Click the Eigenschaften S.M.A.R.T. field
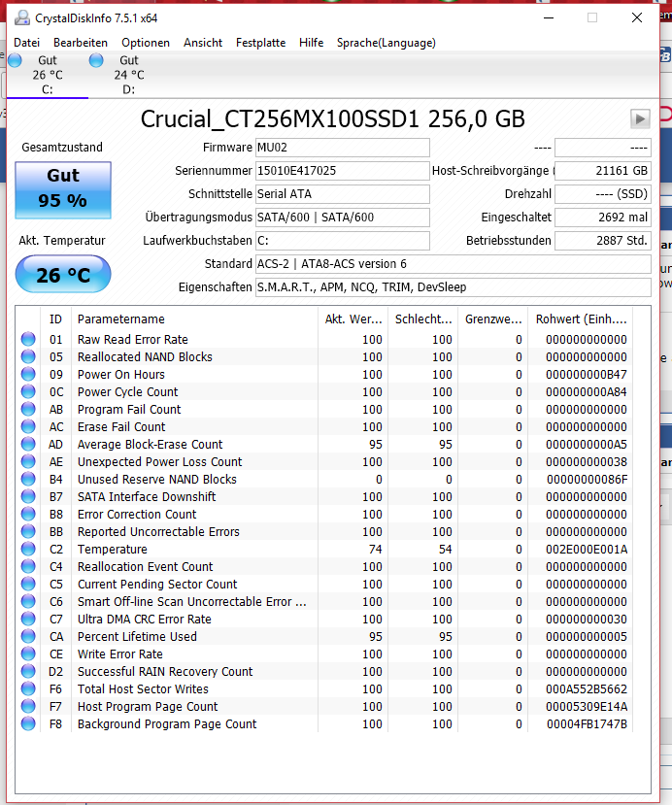Image resolution: width=672 pixels, height=805 pixels. (454, 287)
